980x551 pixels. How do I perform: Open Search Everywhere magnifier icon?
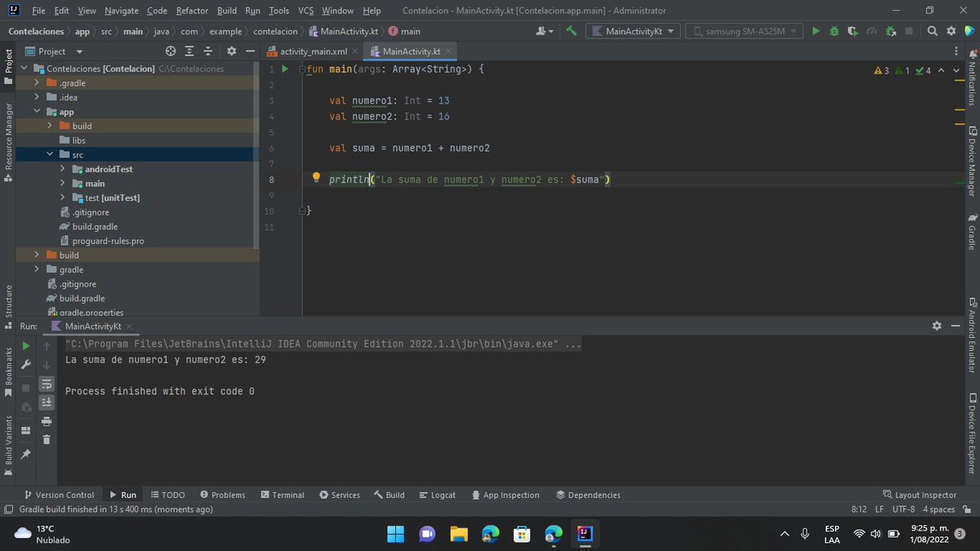(x=933, y=31)
